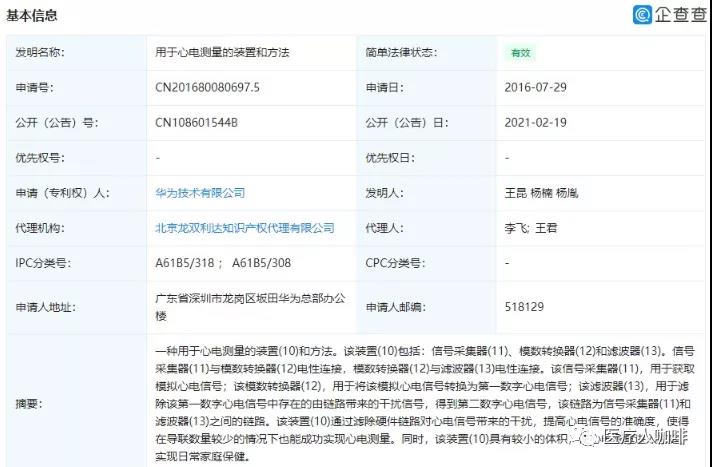Screen dimensions: 712x467
Task: Click the abstract paragraph starting 一种用于心电测量的装置
Action: point(425,403)
